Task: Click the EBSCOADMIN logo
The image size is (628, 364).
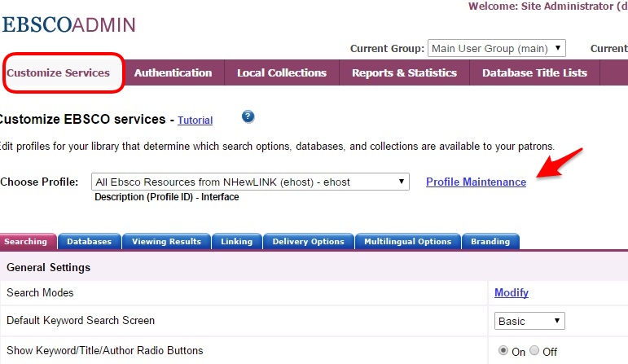Action: click(69, 24)
